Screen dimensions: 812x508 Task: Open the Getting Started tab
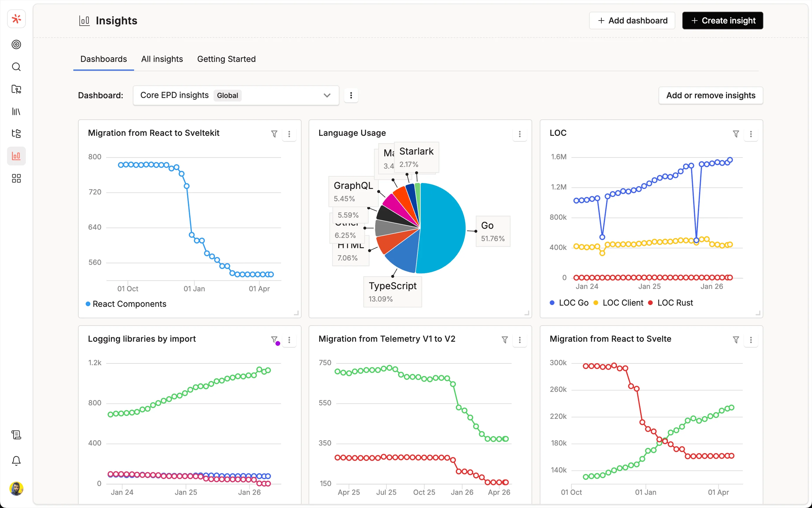pyautogui.click(x=226, y=59)
